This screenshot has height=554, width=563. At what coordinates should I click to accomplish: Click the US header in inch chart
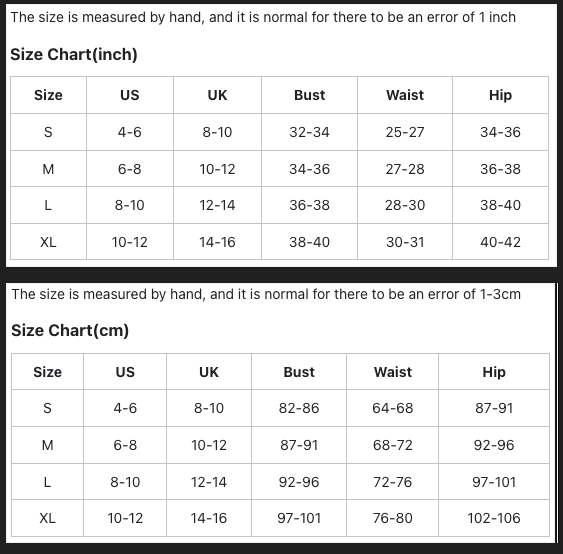click(x=130, y=95)
